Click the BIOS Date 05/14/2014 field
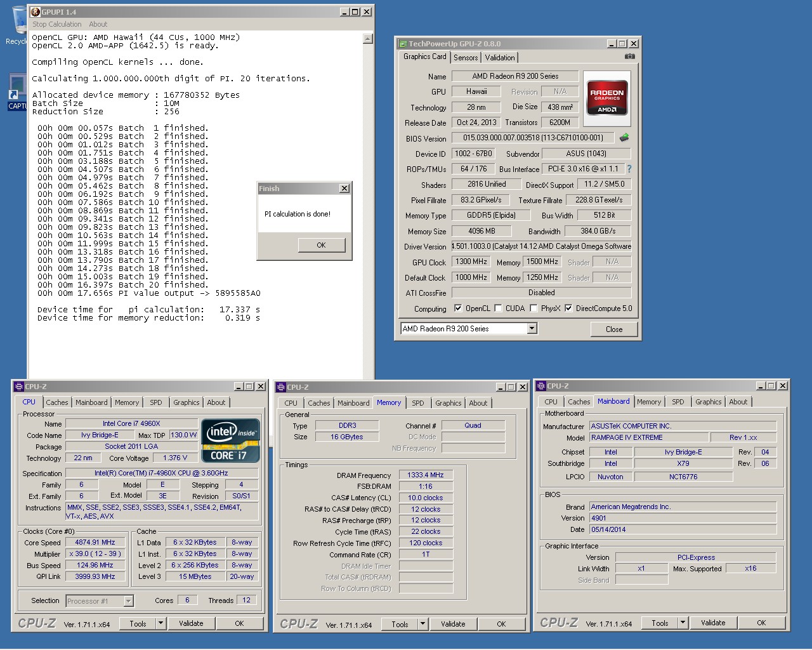Image resolution: width=812 pixels, height=650 pixels. click(x=683, y=529)
